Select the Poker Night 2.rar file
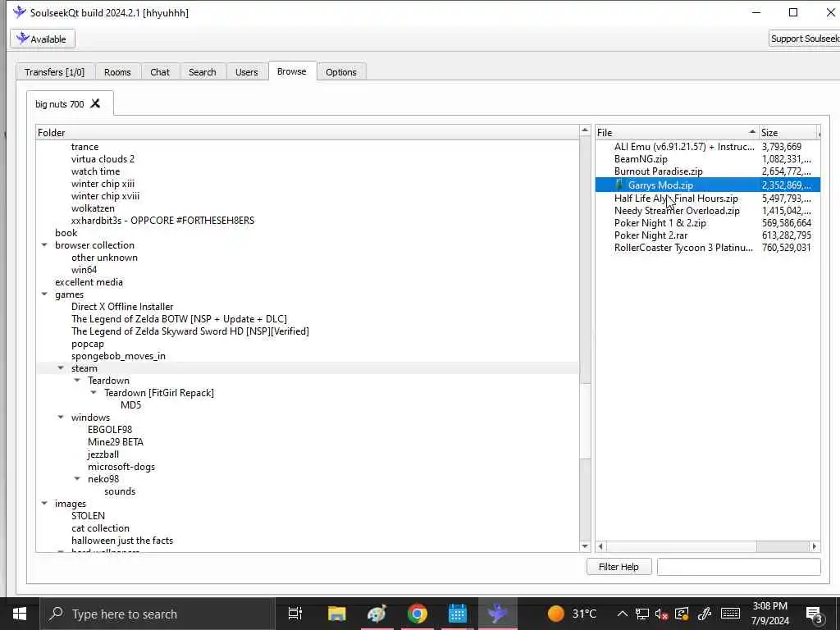 [651, 235]
